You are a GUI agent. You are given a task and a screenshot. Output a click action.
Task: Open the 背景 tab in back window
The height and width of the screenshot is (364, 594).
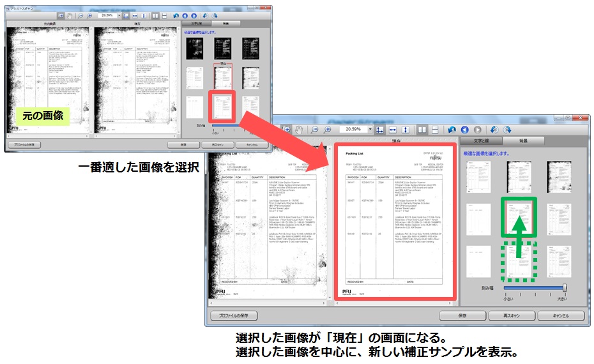[x=225, y=24]
